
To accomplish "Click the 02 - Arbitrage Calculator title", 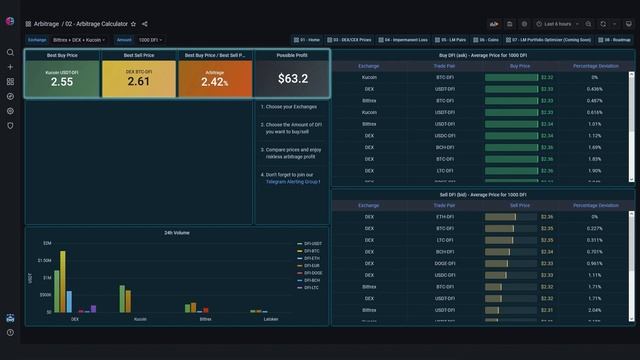I will pos(97,24).
